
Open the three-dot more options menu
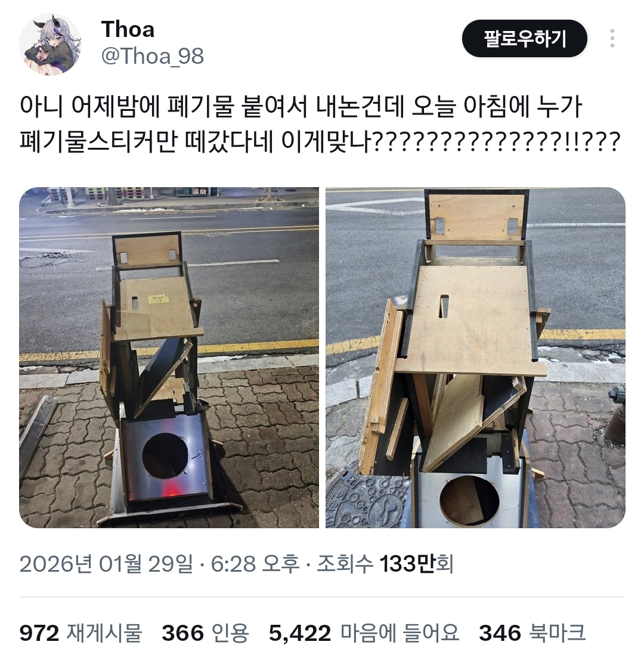612,38
